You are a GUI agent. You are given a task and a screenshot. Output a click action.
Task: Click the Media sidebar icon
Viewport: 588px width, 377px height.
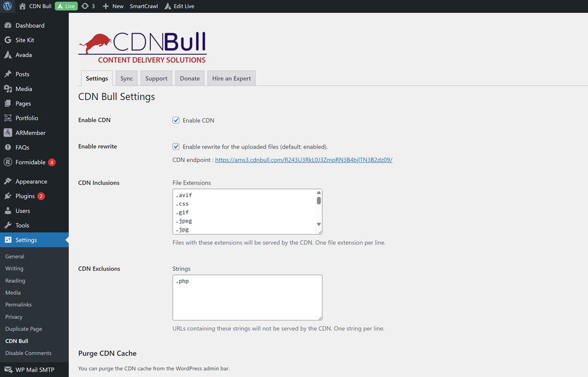point(8,89)
